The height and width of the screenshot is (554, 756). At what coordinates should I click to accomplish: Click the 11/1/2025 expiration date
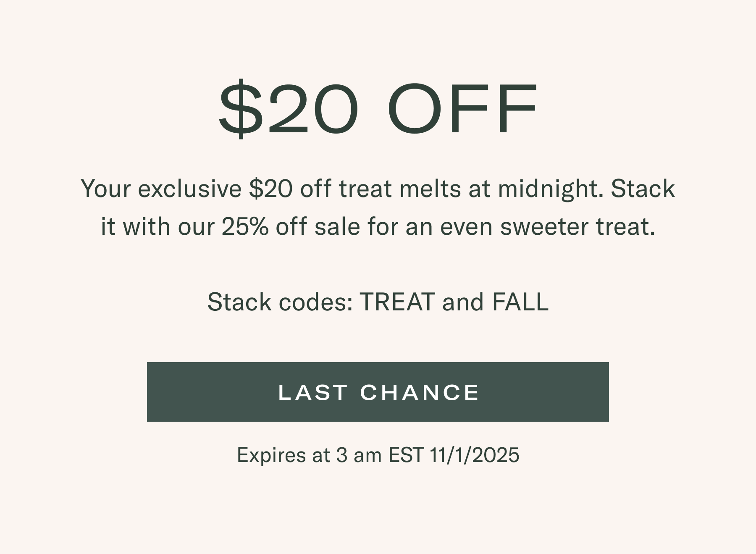point(475,455)
